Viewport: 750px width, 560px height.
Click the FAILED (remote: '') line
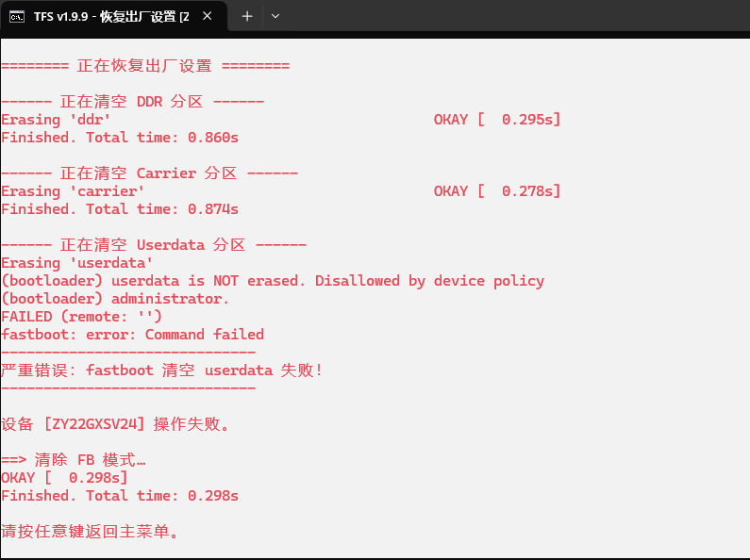click(x=81, y=317)
